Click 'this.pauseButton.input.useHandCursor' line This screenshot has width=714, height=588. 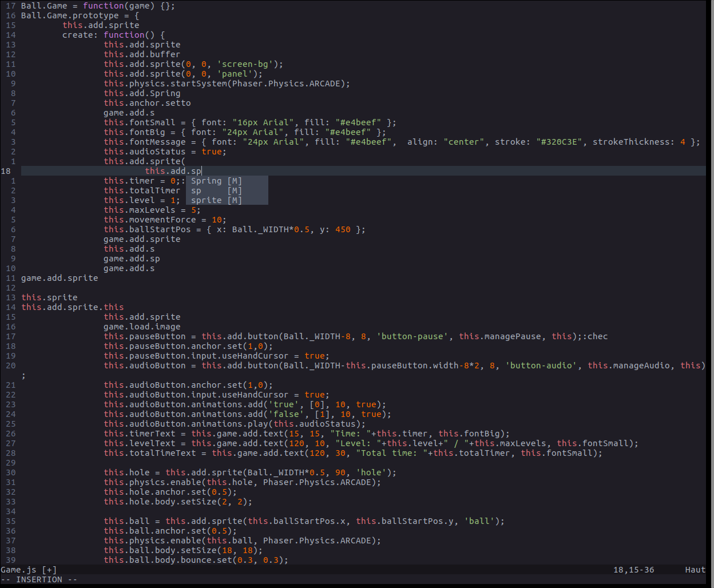(x=216, y=356)
